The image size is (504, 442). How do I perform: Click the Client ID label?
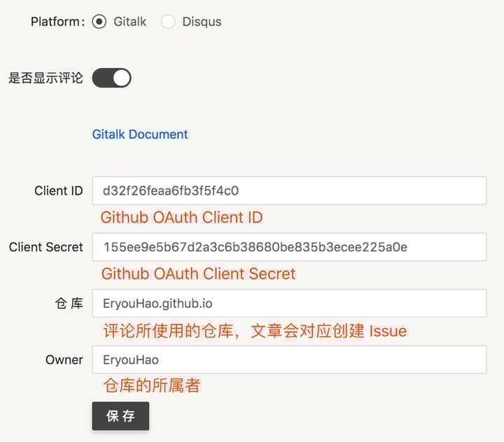(x=59, y=191)
